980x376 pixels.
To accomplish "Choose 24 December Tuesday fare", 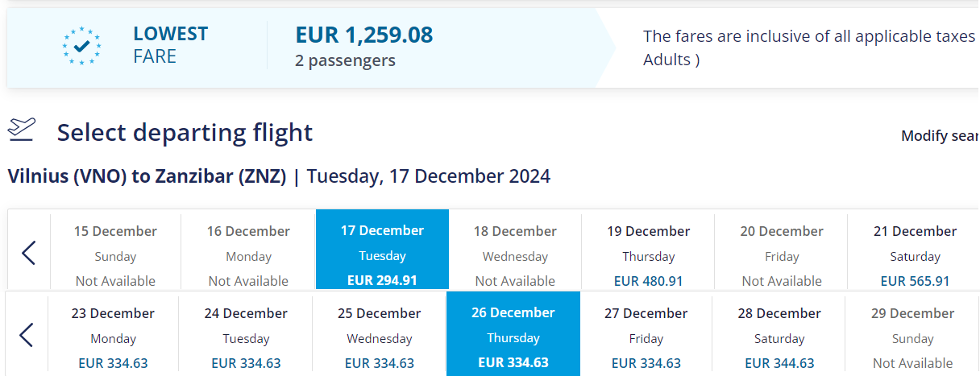I will 246,335.
